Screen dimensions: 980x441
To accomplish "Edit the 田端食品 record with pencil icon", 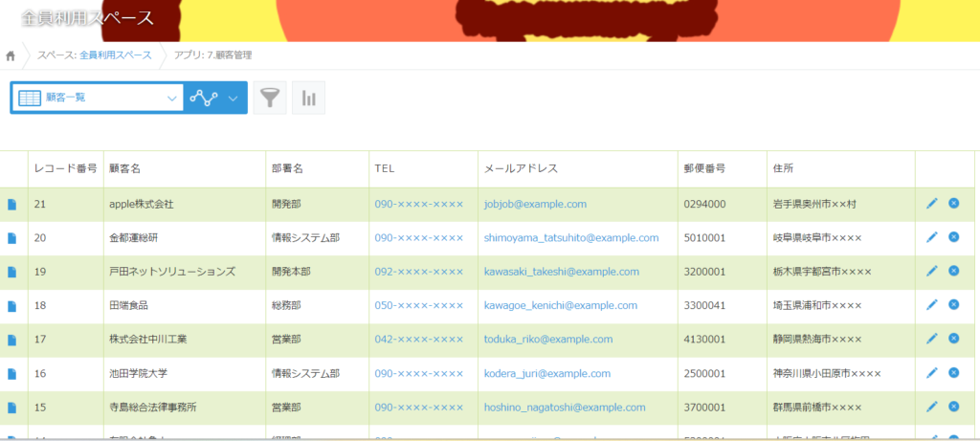I will [931, 304].
